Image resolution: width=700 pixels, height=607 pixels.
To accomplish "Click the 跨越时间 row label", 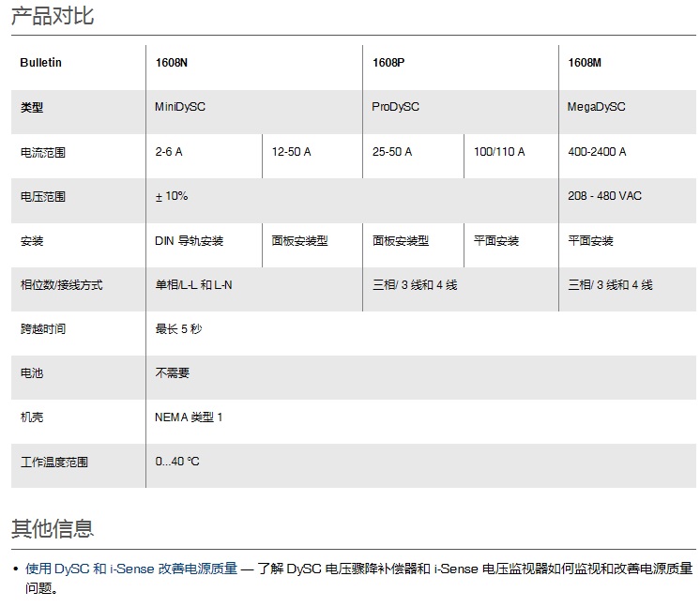I will [x=43, y=329].
